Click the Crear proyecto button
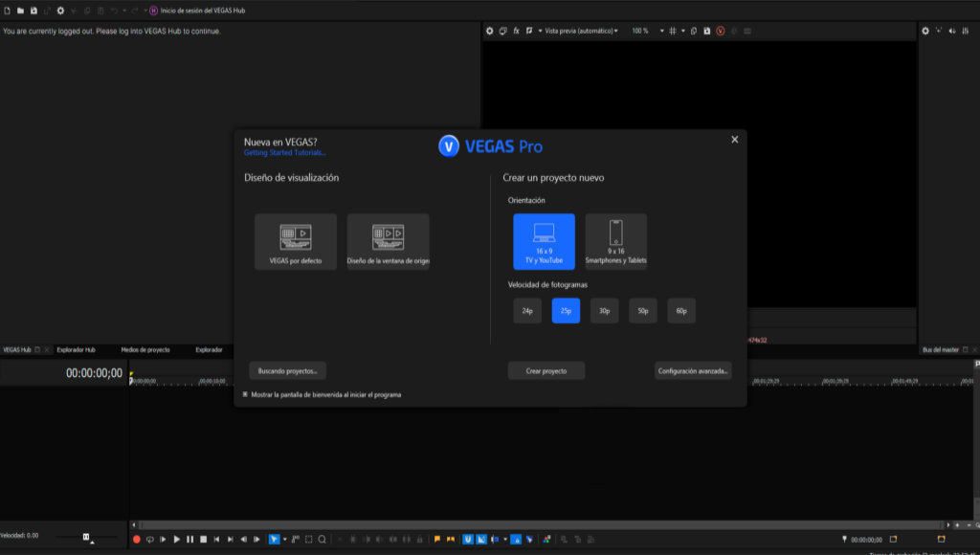 546,370
